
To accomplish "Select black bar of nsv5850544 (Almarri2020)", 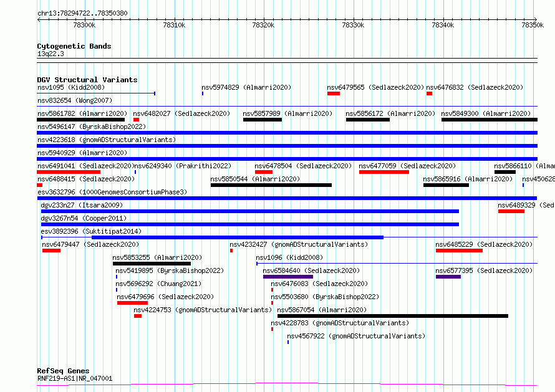I will pyautogui.click(x=271, y=185).
